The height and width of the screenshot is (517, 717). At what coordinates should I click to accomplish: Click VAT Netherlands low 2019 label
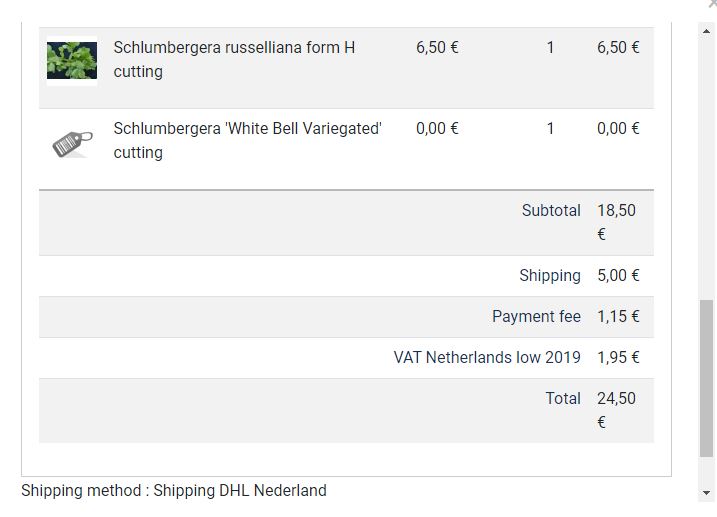(487, 358)
